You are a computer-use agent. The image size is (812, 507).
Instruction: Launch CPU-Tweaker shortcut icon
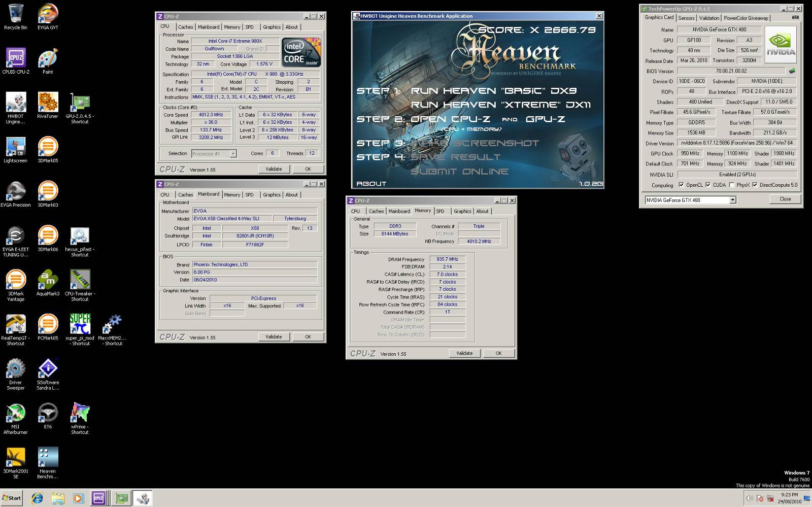coord(80,285)
